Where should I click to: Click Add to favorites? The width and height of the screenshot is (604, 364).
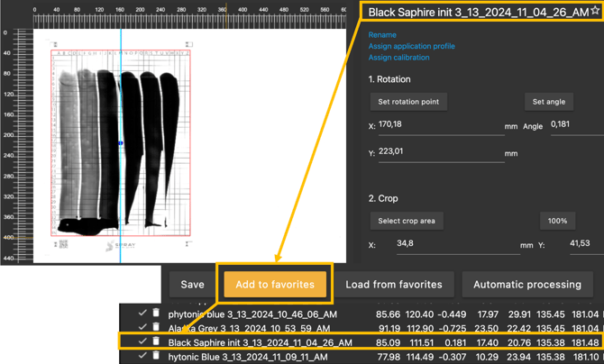(x=275, y=284)
